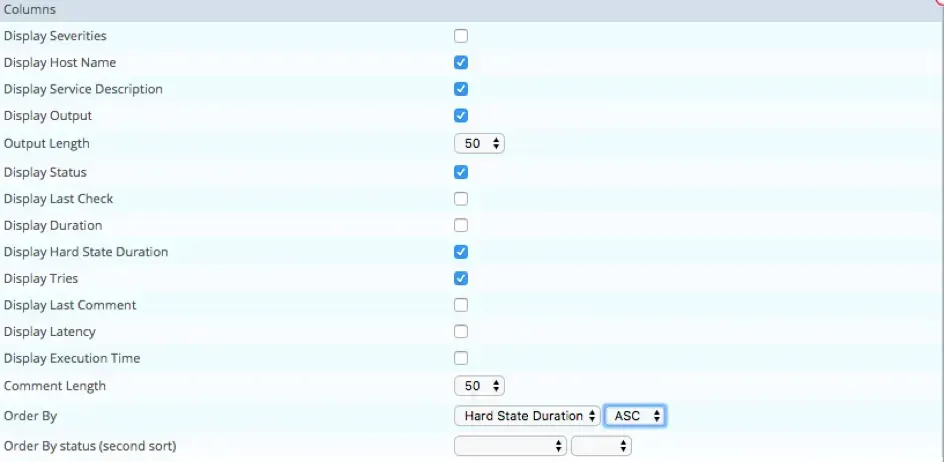Click the Output Length label
Image resolution: width=944 pixels, height=462 pixels.
(x=47, y=143)
